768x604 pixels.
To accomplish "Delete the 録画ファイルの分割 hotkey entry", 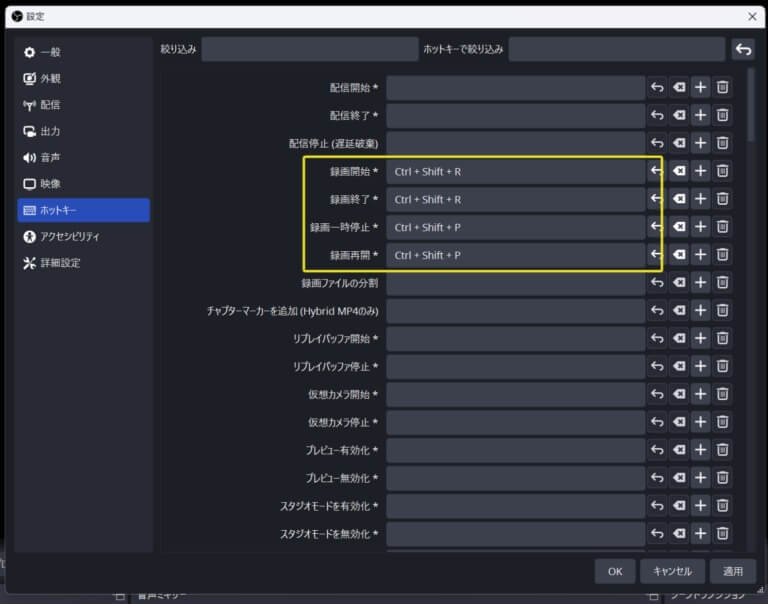I will coord(722,283).
